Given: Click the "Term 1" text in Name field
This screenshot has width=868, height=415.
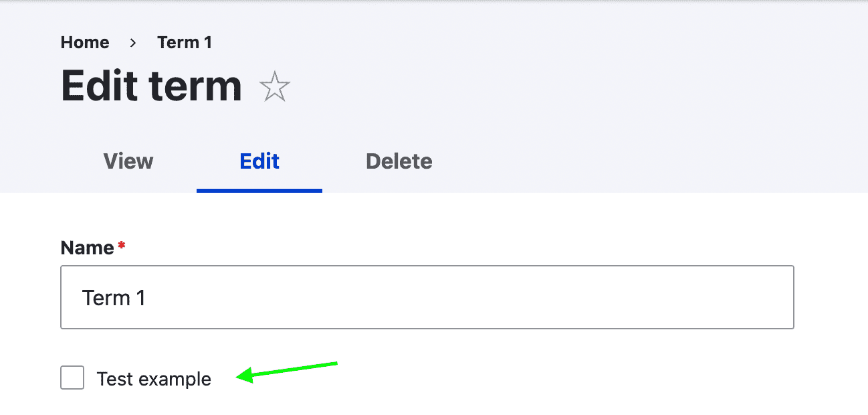Looking at the screenshot, I should [x=114, y=298].
